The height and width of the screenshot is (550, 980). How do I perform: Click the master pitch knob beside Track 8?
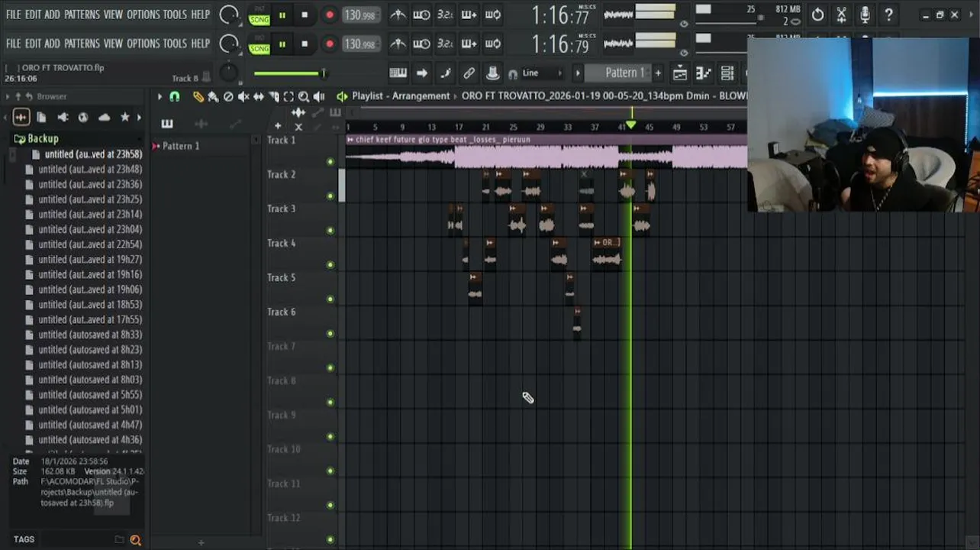[228, 73]
